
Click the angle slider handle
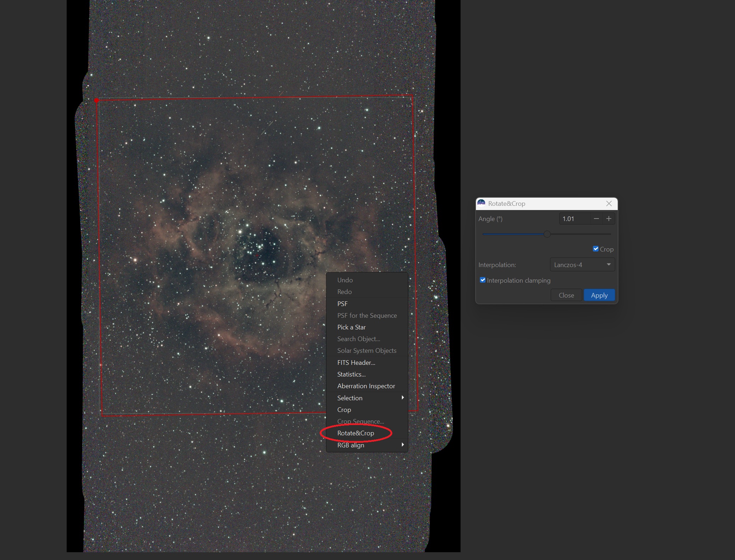pyautogui.click(x=547, y=234)
